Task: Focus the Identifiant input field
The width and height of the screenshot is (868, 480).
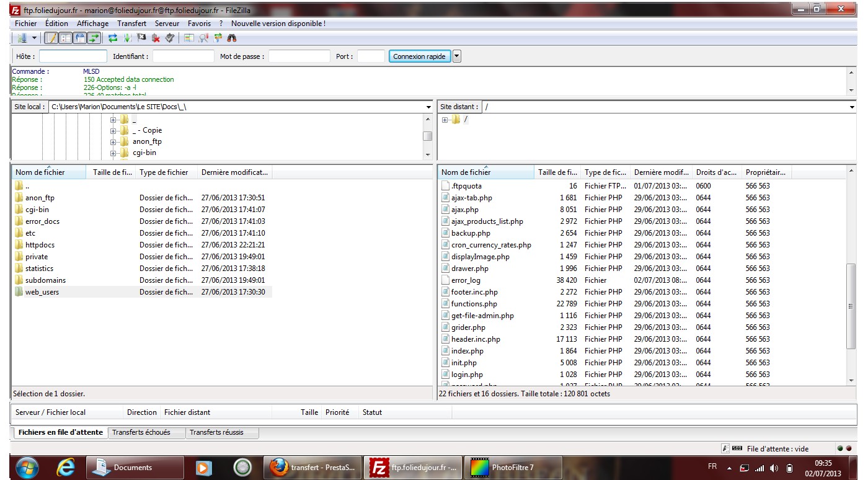Action: [183, 56]
